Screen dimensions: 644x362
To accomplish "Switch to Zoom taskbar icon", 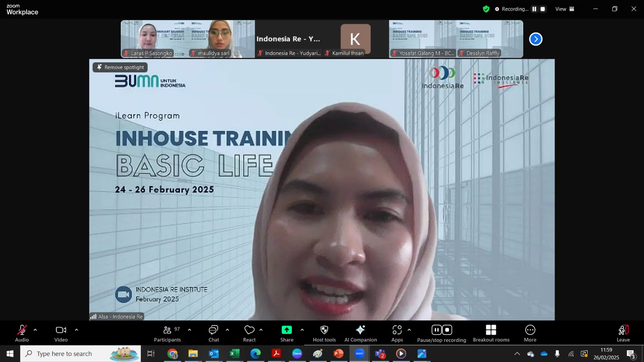I will [359, 354].
